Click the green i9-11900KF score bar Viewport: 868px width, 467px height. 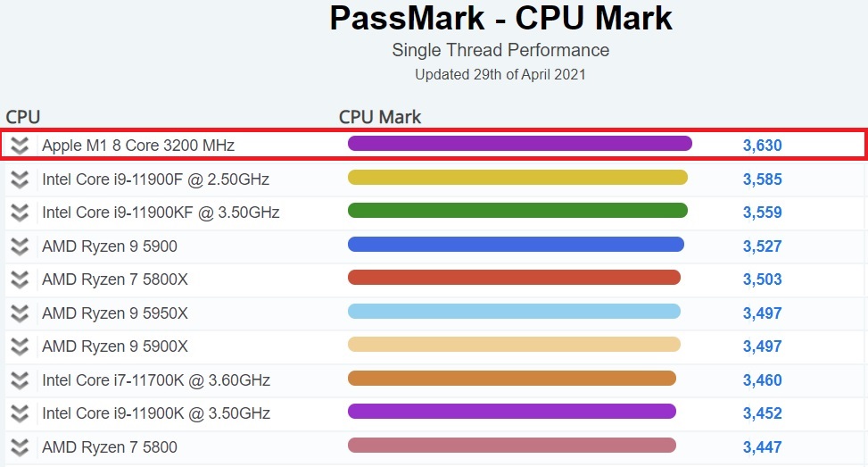click(x=517, y=211)
